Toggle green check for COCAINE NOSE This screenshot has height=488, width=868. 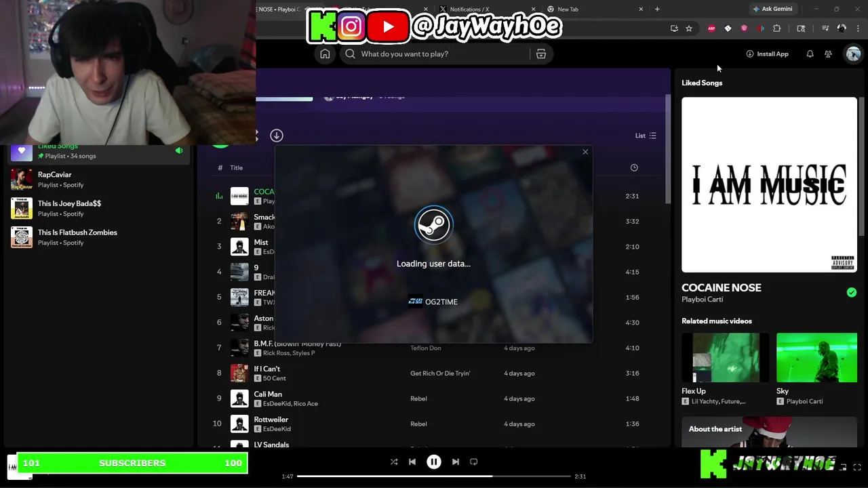(852, 293)
